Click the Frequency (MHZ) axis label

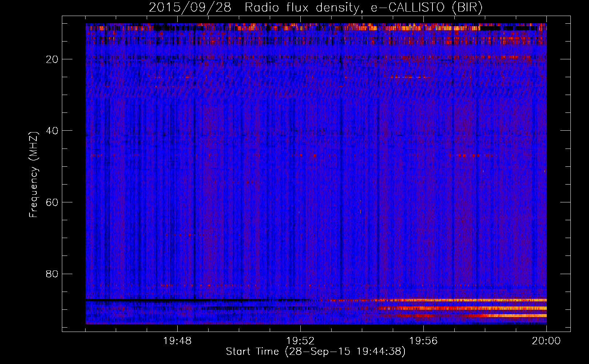[33, 175]
